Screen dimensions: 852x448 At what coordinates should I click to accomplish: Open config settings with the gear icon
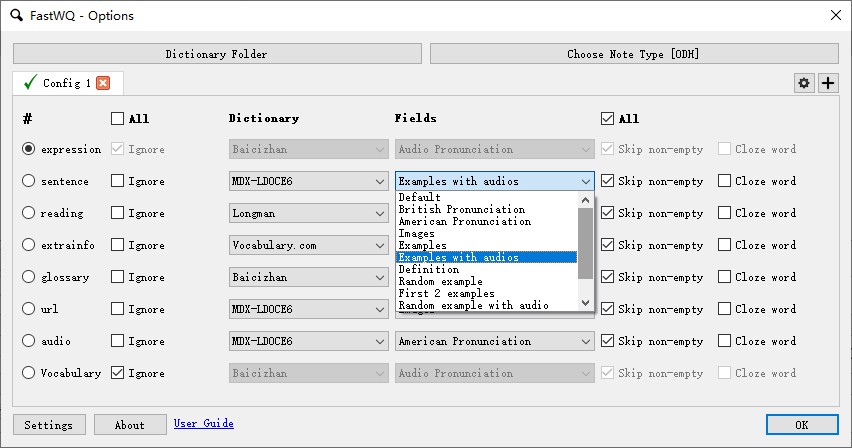[x=804, y=83]
